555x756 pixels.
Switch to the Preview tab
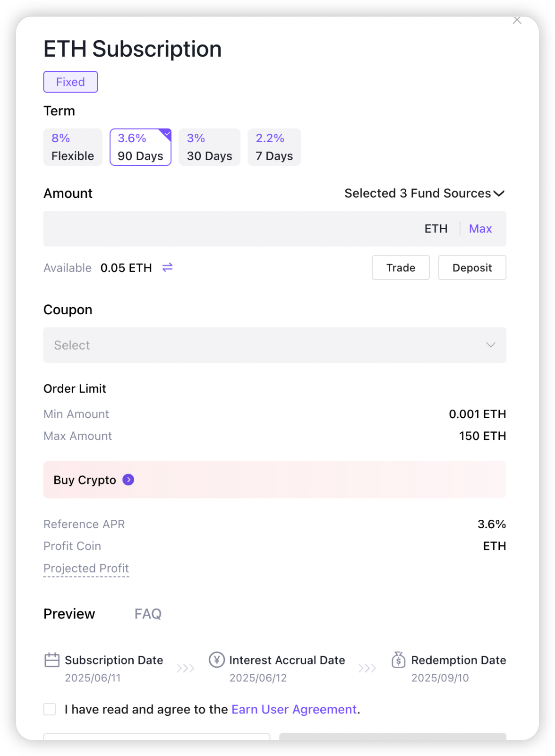(69, 614)
